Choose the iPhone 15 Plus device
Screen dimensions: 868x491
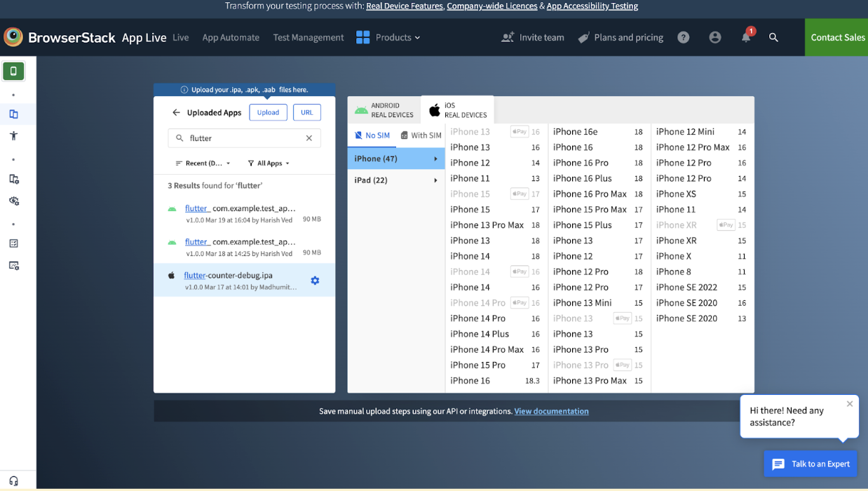pyautogui.click(x=599, y=225)
